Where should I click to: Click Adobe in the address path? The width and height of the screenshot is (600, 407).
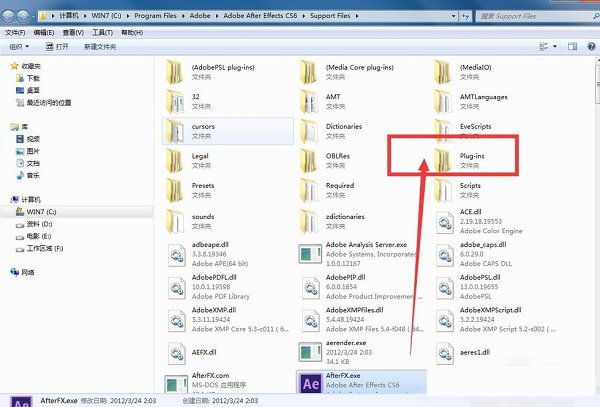click(200, 16)
